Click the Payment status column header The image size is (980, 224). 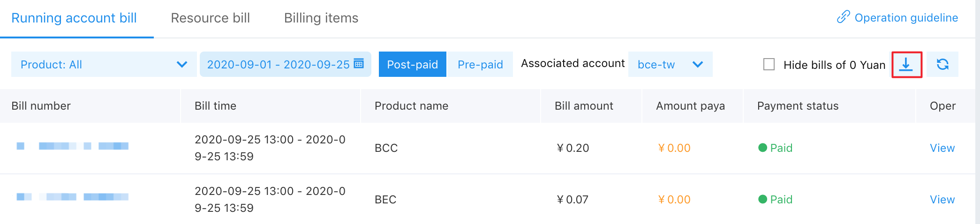pyautogui.click(x=798, y=106)
